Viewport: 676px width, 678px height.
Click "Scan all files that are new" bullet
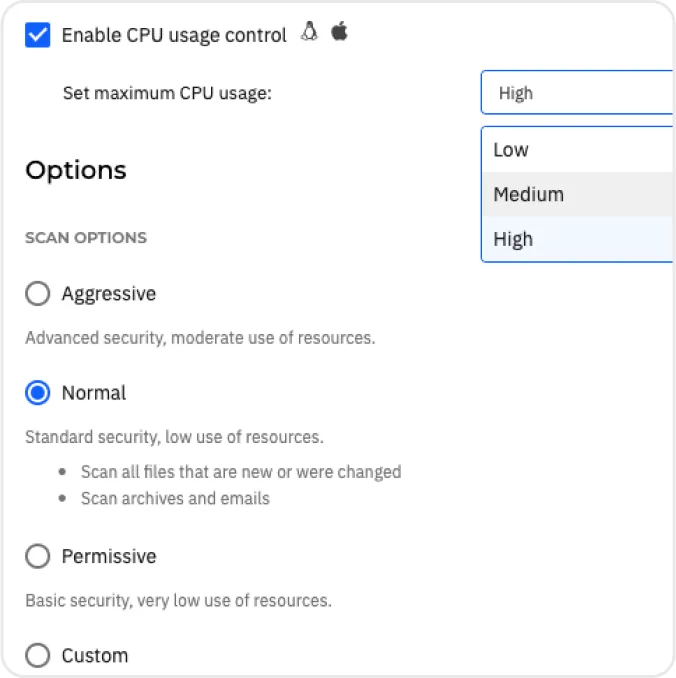point(241,472)
